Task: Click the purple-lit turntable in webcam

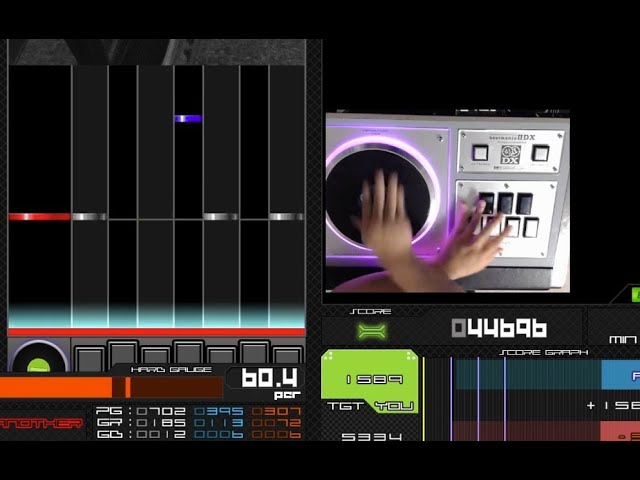Action: (x=382, y=194)
